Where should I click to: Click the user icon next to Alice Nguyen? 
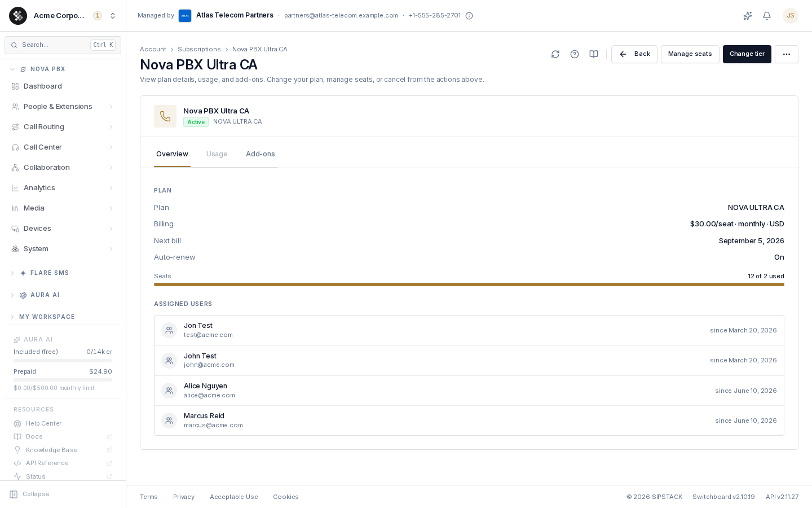pos(169,391)
